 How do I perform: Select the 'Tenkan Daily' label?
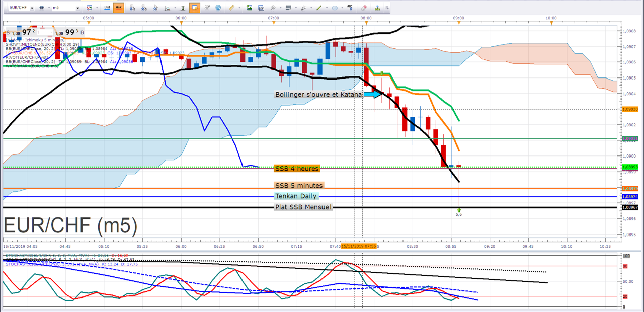(296, 196)
